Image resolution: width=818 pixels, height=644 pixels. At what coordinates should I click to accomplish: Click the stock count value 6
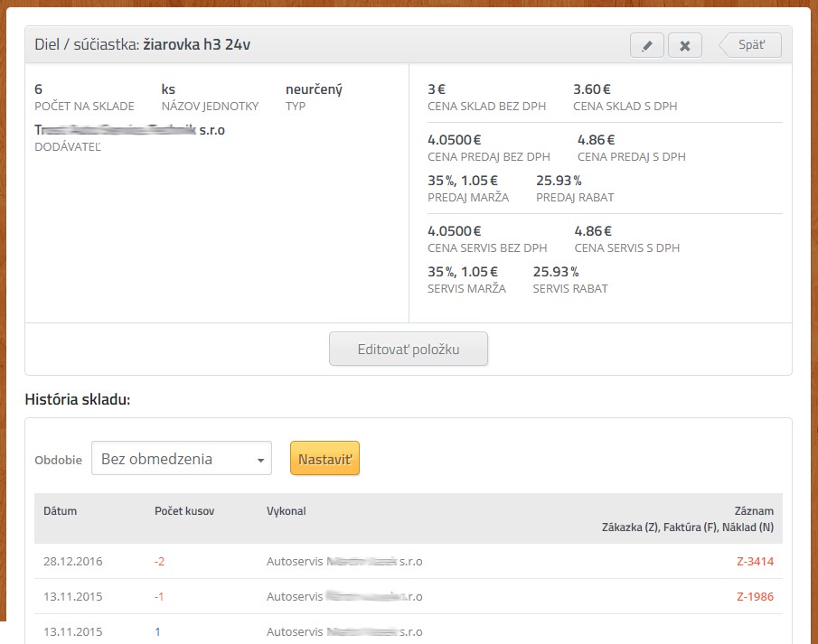(39, 89)
